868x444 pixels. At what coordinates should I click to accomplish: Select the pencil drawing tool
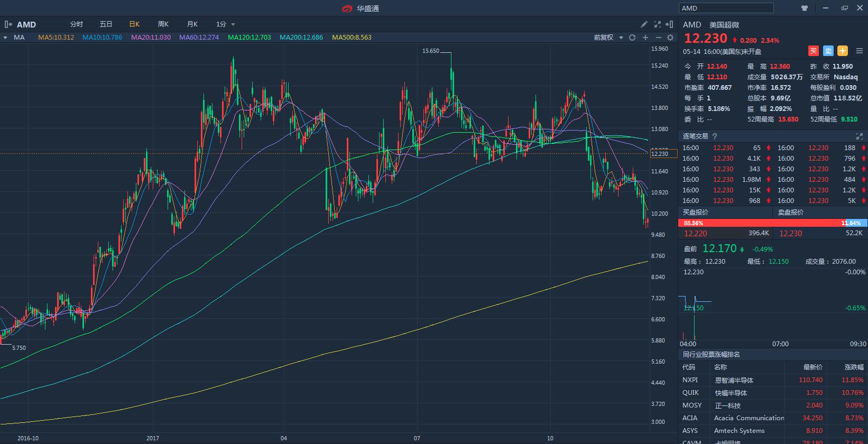click(644, 24)
